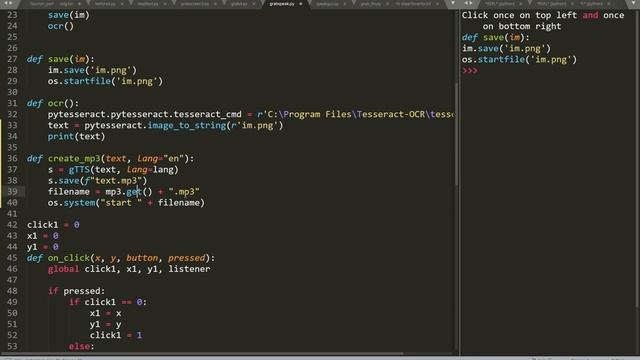Viewport: 640px width, 360px height.
Task: Click 'print(text)' on line 34
Action: [76, 136]
